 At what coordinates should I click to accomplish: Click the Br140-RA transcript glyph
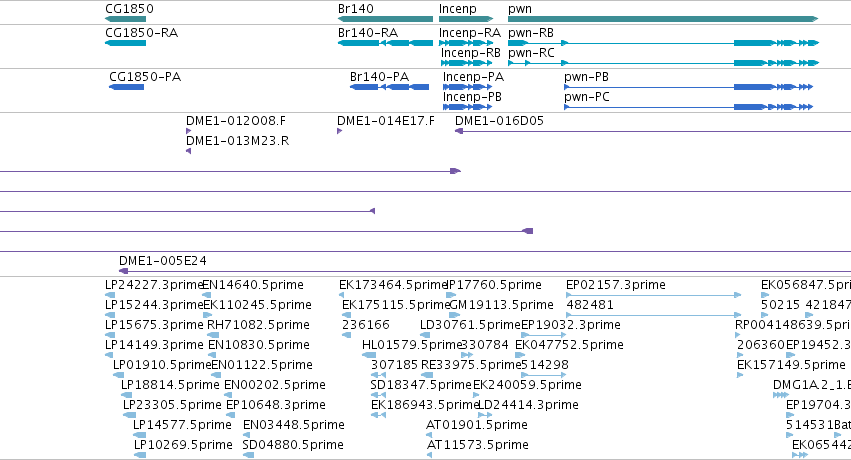pyautogui.click(x=385, y=43)
